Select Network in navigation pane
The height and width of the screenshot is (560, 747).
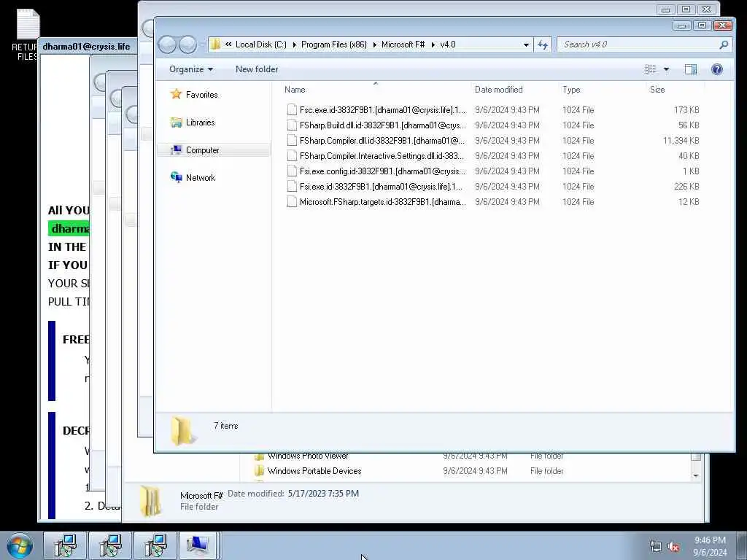pos(201,178)
